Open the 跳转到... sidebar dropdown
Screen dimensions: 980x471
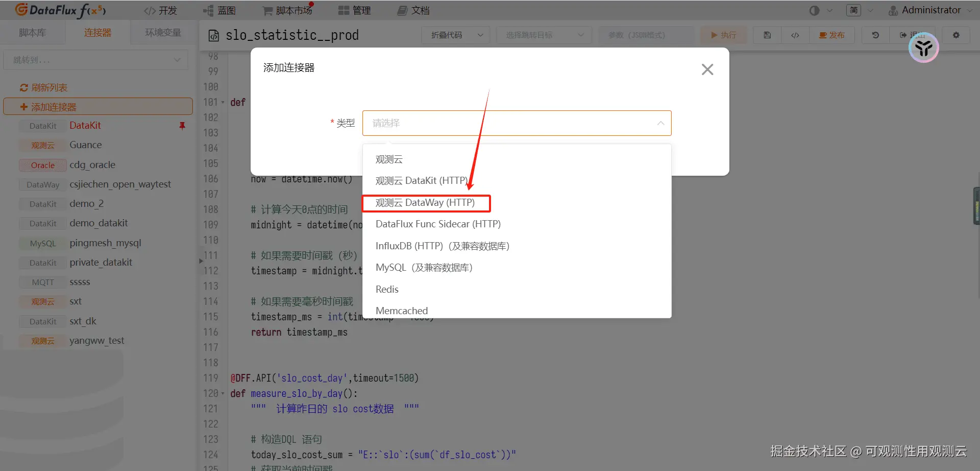pyautogui.click(x=95, y=60)
